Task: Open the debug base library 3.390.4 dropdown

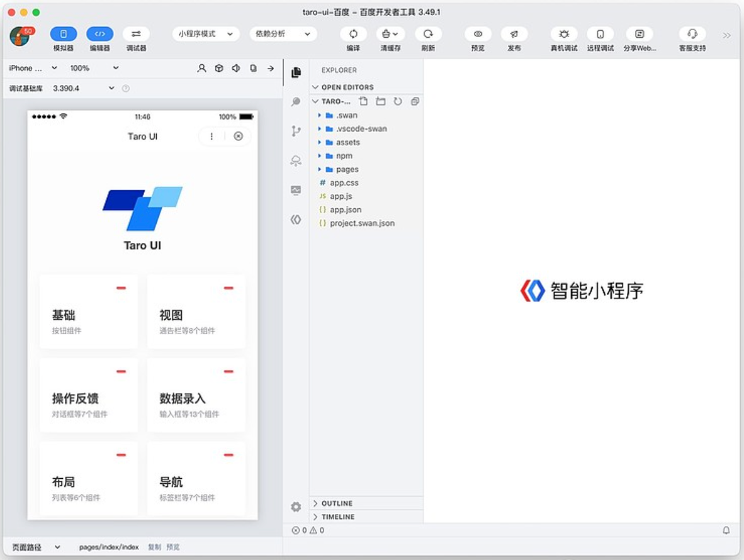Action: 84,88
